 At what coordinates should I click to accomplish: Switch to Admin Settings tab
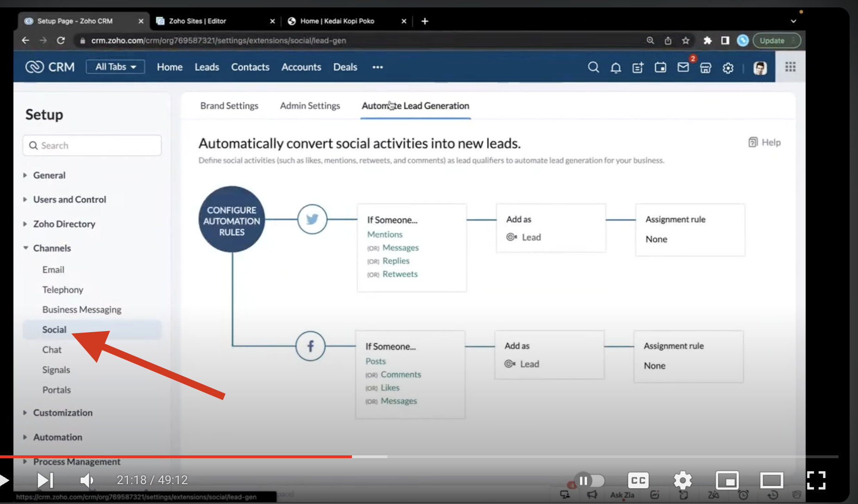pyautogui.click(x=310, y=106)
